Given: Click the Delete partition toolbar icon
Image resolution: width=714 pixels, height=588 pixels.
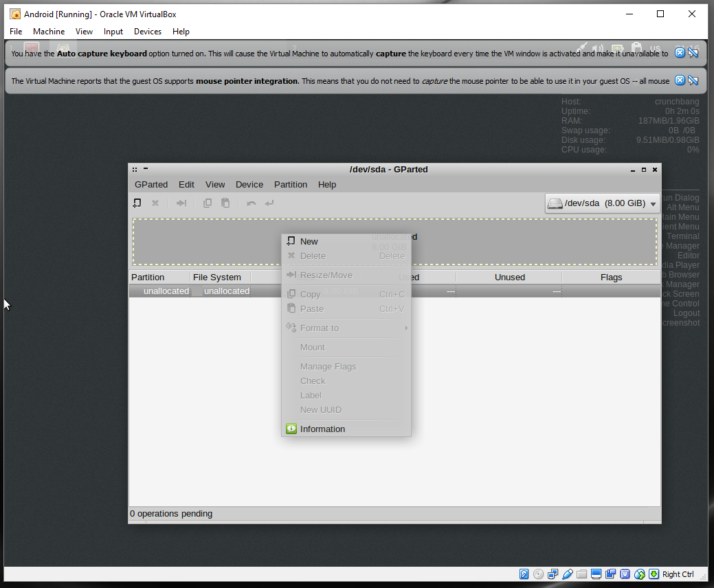Looking at the screenshot, I should point(155,203).
